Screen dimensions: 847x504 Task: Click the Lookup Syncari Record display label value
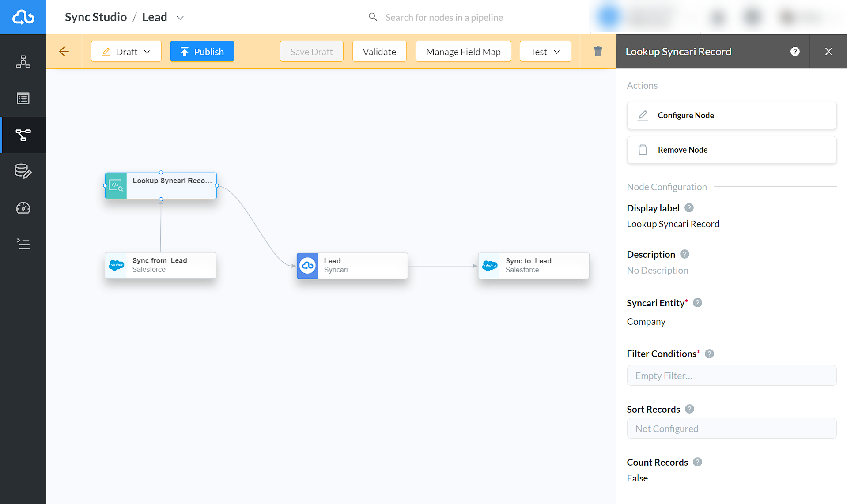coord(673,224)
